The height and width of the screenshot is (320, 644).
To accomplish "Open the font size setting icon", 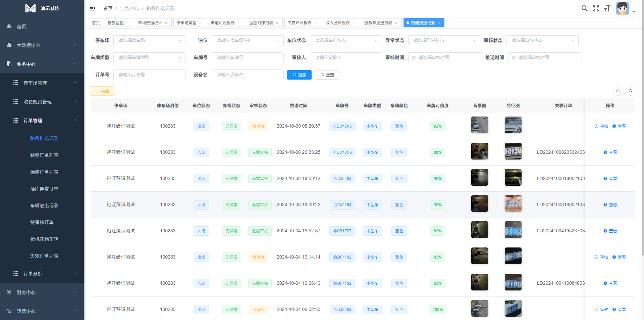I will click(607, 8).
